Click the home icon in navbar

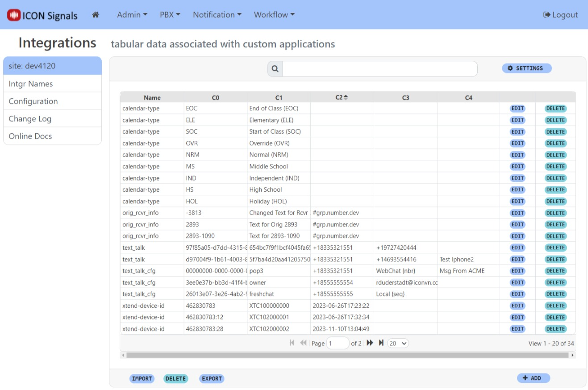95,15
